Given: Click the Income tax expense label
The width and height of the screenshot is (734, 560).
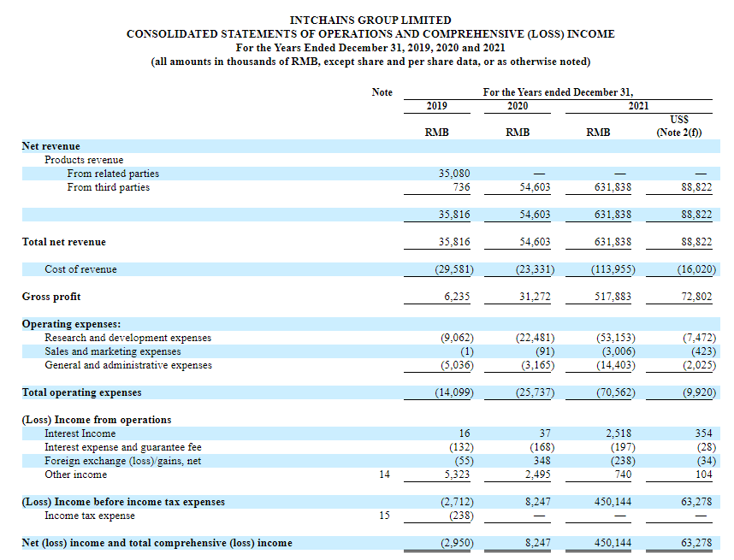Looking at the screenshot, I should coord(90,516).
